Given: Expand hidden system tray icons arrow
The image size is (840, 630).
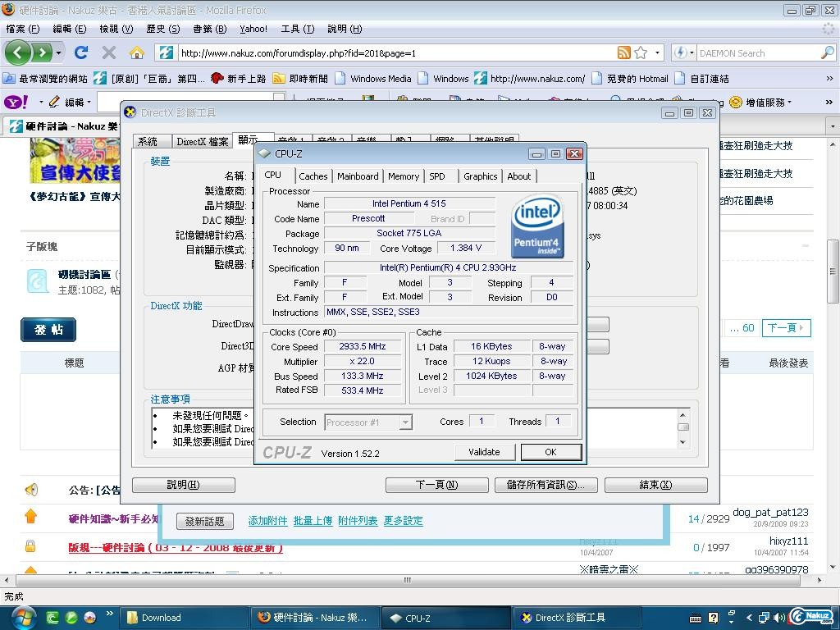Looking at the screenshot, I should coord(749,619).
